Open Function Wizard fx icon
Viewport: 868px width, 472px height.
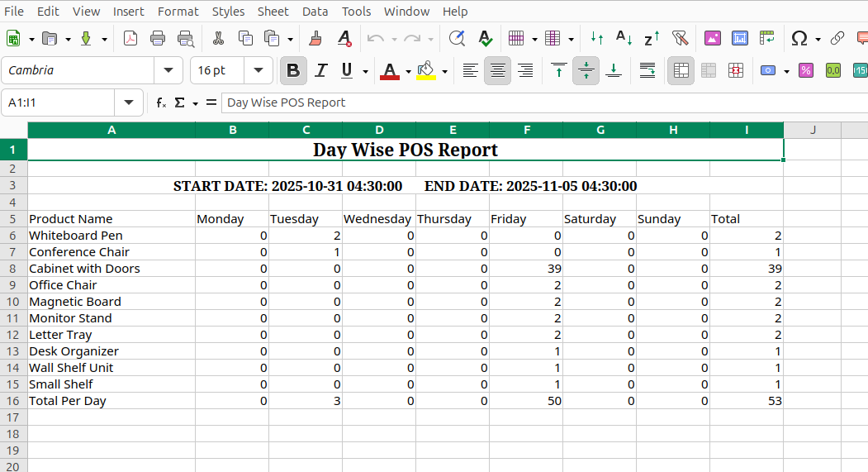pyautogui.click(x=161, y=103)
